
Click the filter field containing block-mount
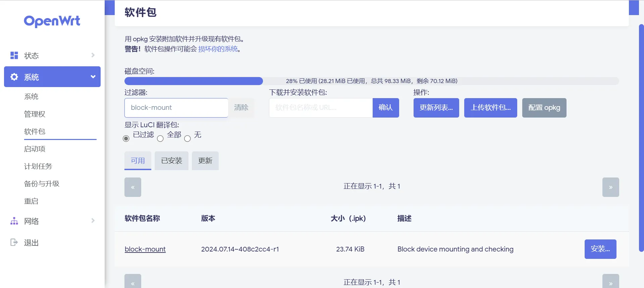(176, 107)
